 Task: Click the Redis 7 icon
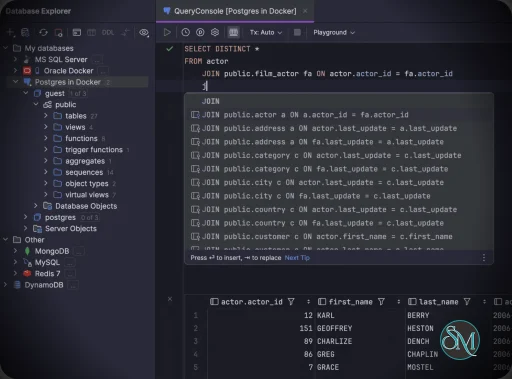pos(27,274)
